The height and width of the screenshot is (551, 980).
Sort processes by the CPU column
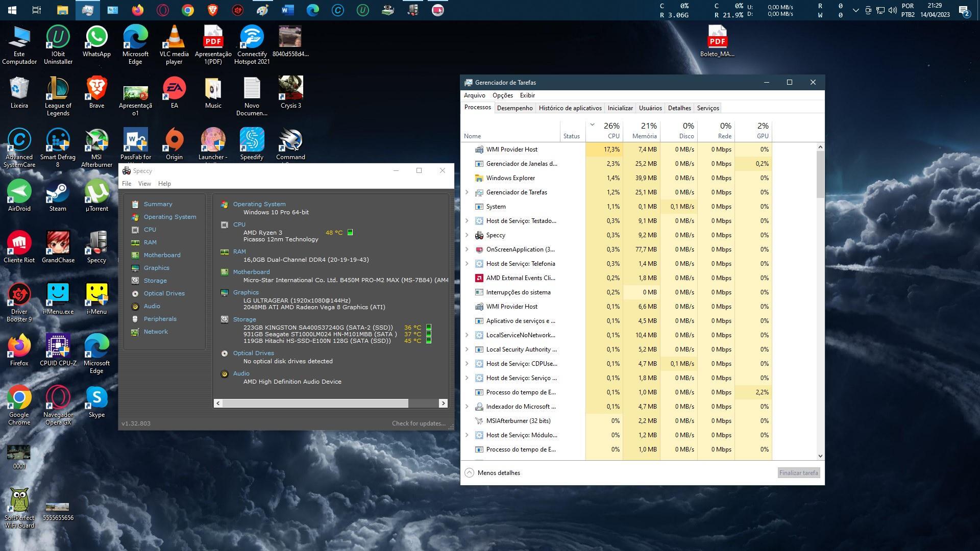[604, 131]
